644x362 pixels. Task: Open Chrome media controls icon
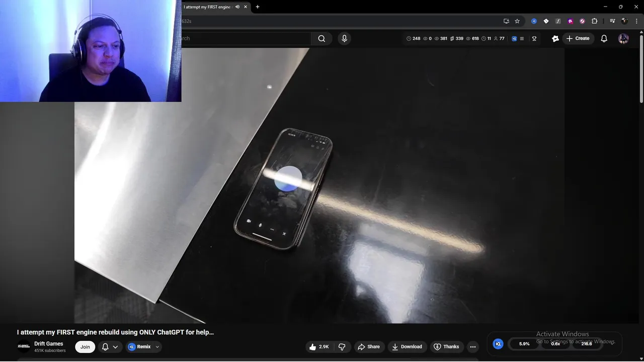click(x=612, y=21)
